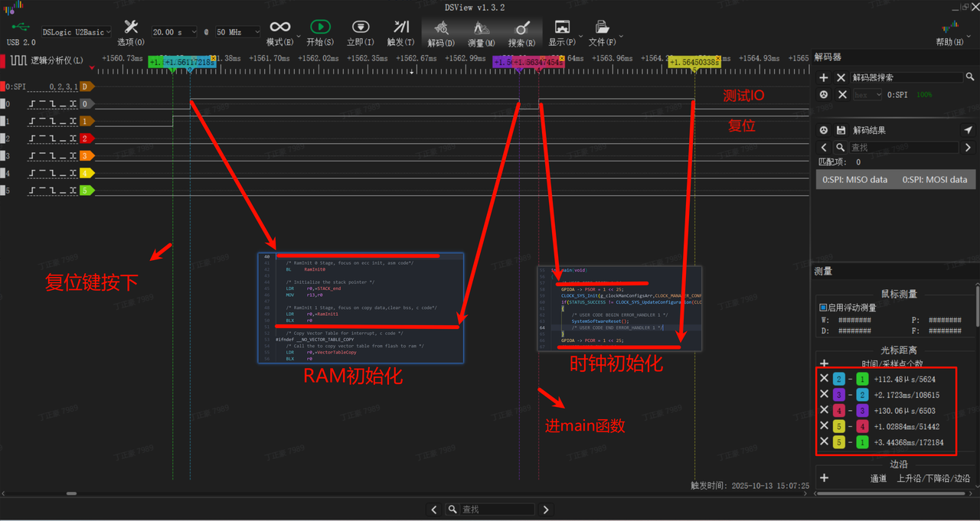Click the 解码器搜索 decoder search field
The image size is (980, 521).
[x=907, y=77]
